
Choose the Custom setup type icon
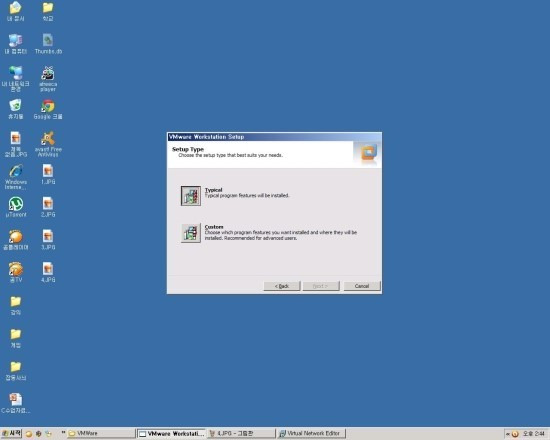pos(191,233)
